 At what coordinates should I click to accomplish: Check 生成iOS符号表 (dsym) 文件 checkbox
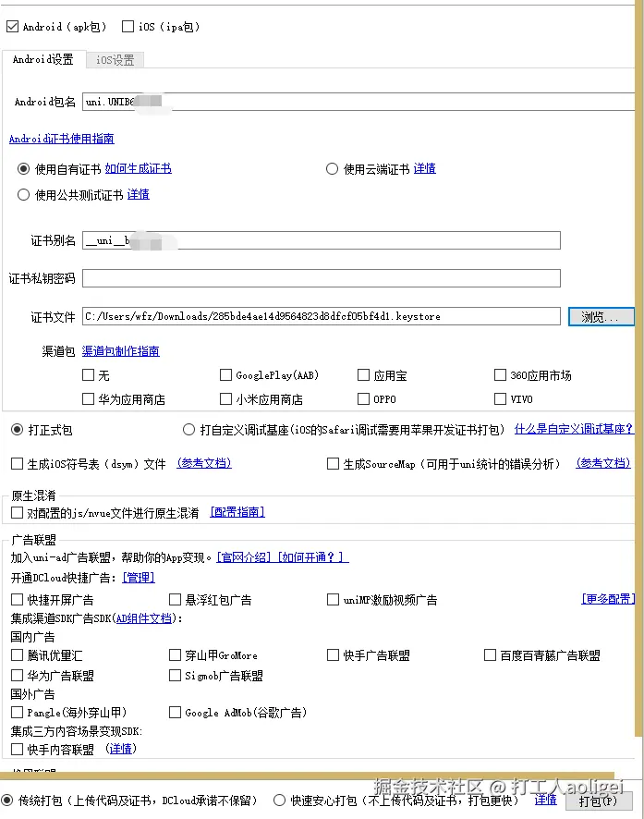pyautogui.click(x=18, y=464)
